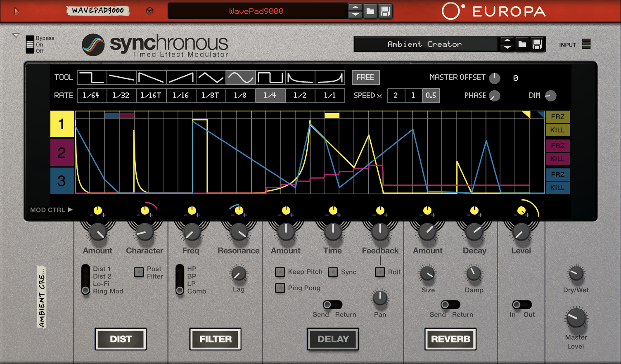Select modulation curve 3 tab
The height and width of the screenshot is (364, 621).
[62, 180]
